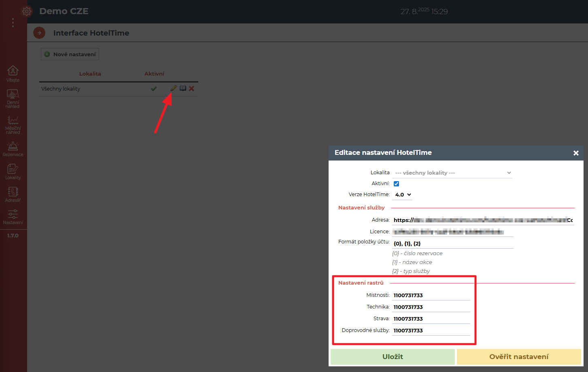This screenshot has height=372, width=588.
Task: Click the Strava raster field
Action: click(x=431, y=319)
